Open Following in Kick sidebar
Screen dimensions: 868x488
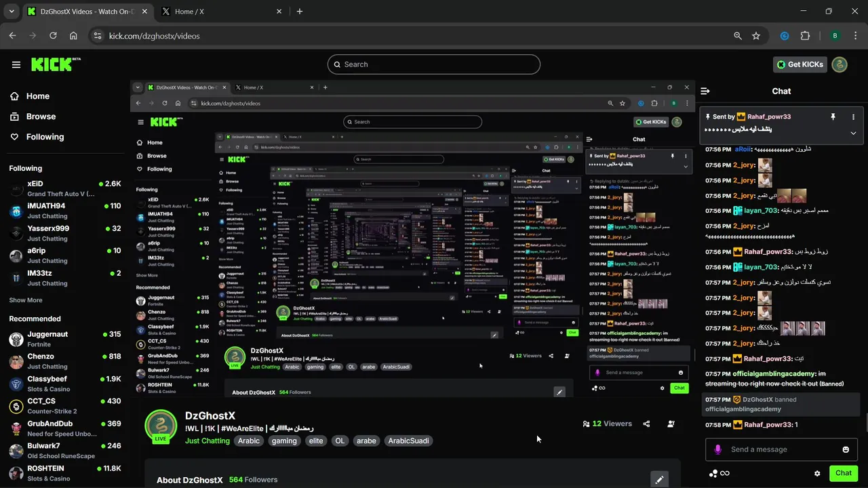37,137
